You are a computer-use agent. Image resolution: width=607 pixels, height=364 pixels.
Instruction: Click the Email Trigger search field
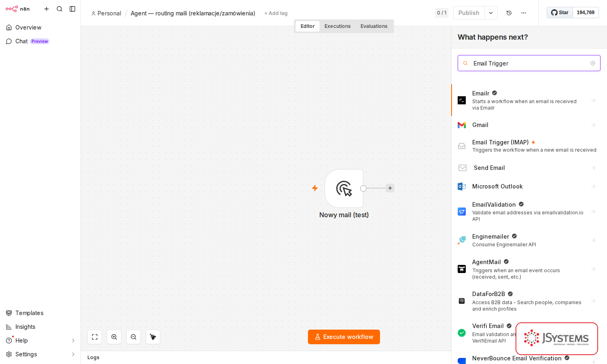click(529, 63)
